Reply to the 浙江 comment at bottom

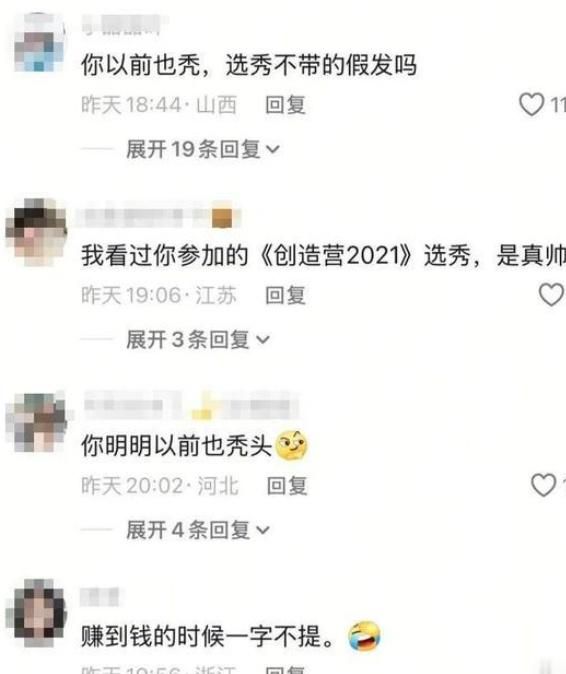[x=285, y=670]
